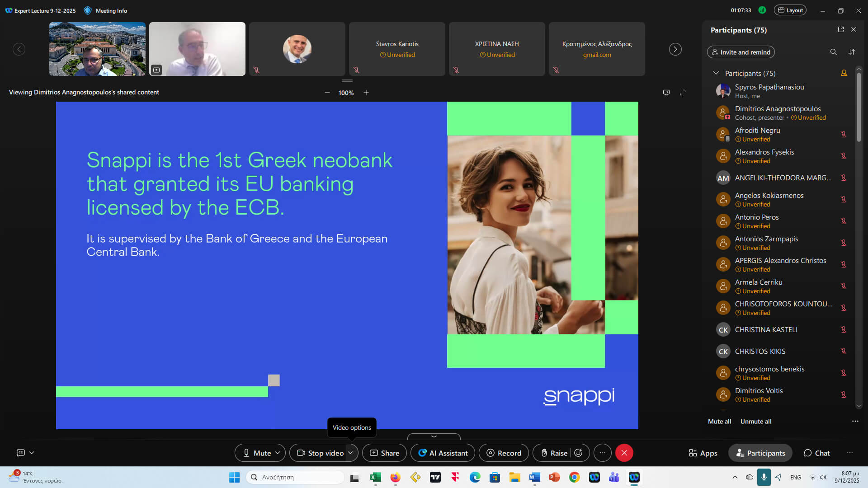
Task: Pop out the Participants panel
Action: tap(841, 29)
